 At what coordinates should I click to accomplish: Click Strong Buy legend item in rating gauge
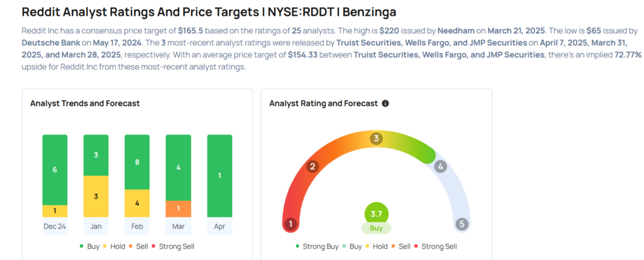click(317, 246)
